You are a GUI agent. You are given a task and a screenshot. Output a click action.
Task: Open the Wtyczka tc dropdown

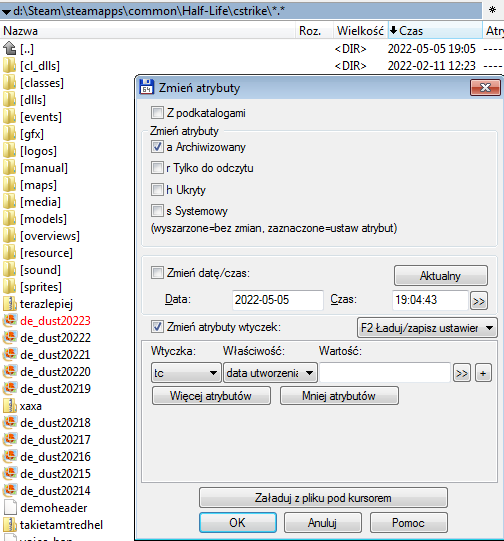(186, 373)
